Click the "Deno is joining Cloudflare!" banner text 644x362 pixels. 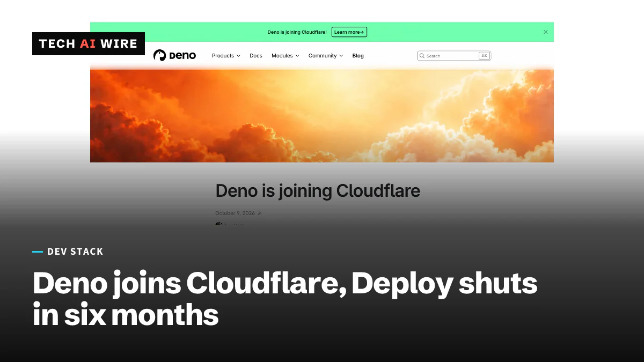297,32
